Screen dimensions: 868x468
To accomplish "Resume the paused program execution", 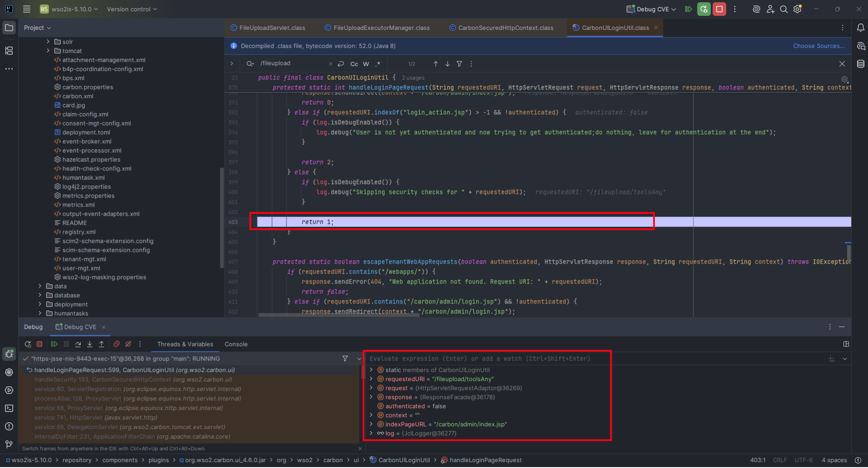I will coord(54,344).
